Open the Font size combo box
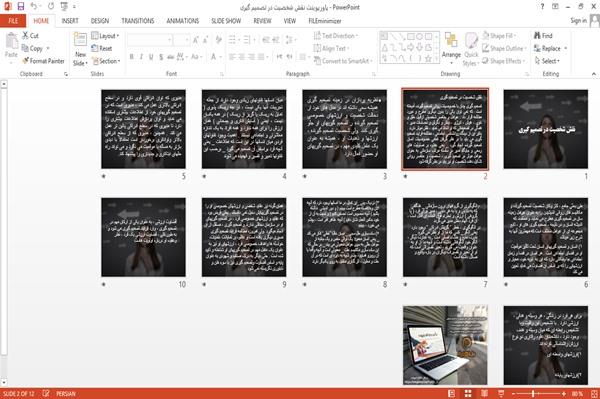The width and height of the screenshot is (600, 399). 181,40
